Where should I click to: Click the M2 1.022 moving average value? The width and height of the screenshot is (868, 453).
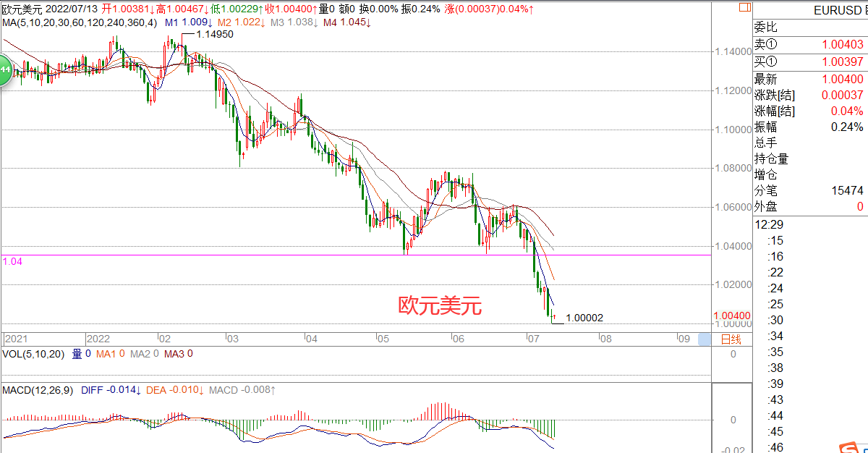[242, 22]
